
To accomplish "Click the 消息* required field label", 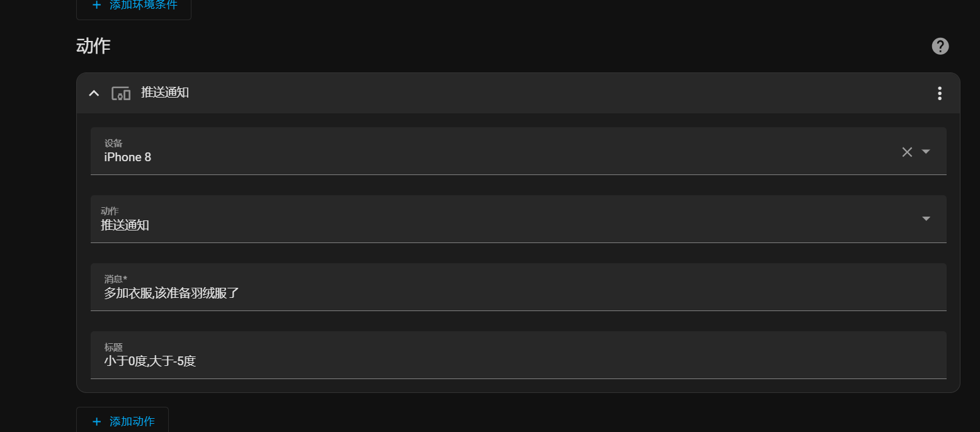I will (116, 279).
